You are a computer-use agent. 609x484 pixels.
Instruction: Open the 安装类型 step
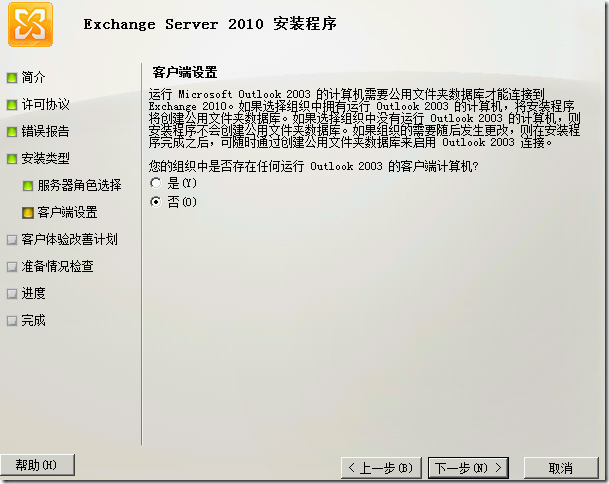coord(45,158)
